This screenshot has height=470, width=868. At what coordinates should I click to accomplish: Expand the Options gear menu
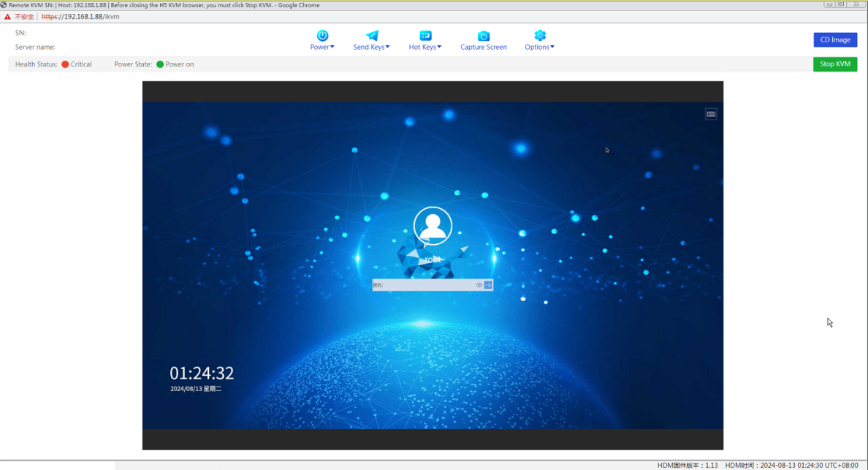(540, 40)
